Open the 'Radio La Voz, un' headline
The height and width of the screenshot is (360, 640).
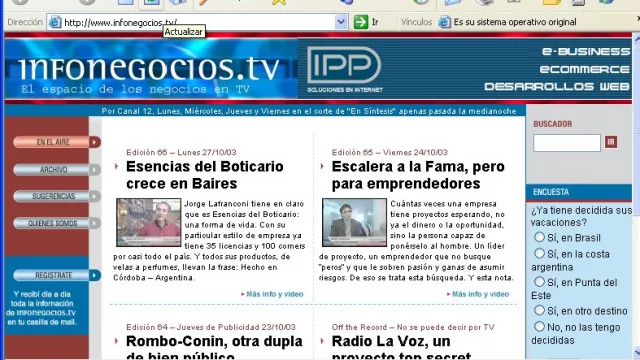391,341
